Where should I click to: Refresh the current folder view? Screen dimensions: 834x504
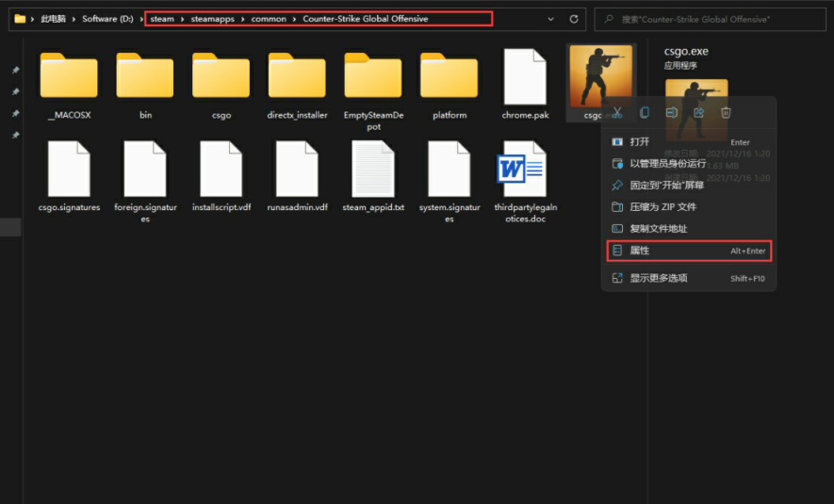(573, 19)
